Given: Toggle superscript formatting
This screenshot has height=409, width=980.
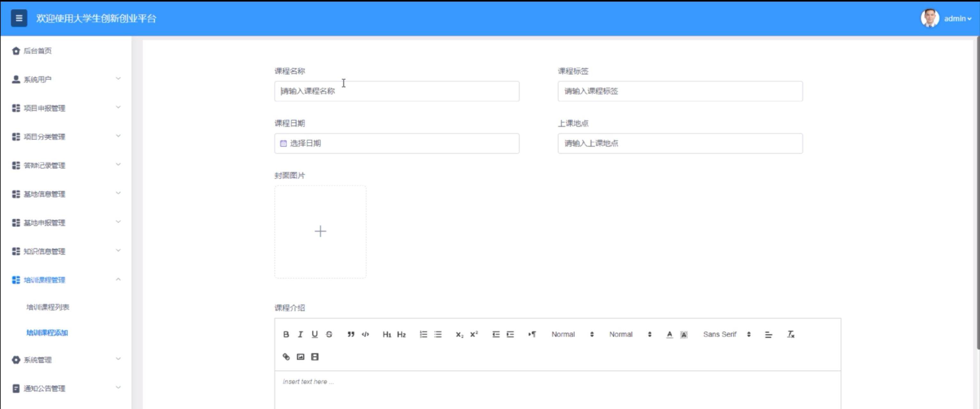Looking at the screenshot, I should (x=474, y=334).
